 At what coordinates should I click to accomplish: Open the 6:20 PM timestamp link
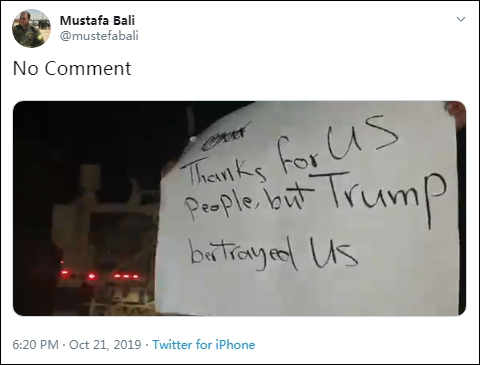coord(35,344)
